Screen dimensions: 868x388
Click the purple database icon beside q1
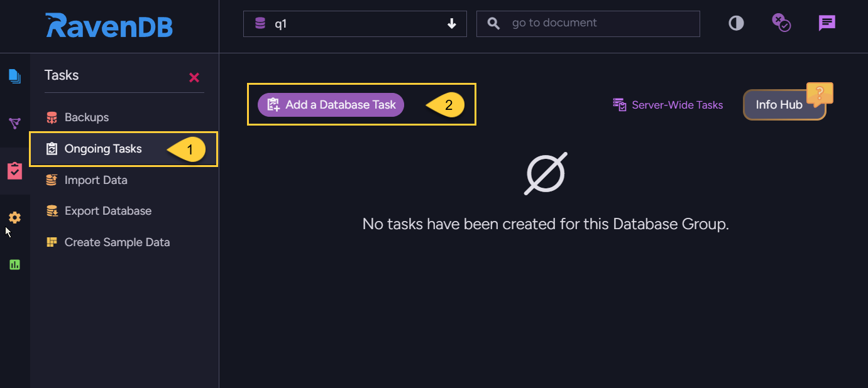coord(260,24)
